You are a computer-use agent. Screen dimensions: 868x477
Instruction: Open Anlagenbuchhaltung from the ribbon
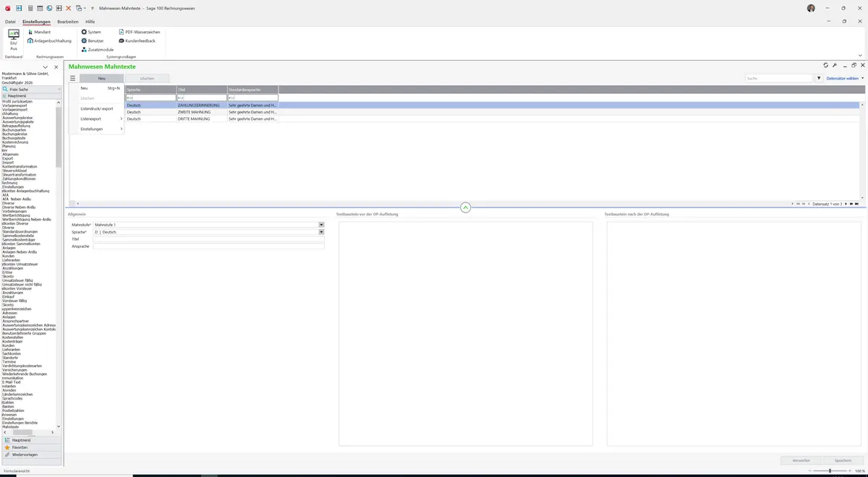click(x=49, y=40)
